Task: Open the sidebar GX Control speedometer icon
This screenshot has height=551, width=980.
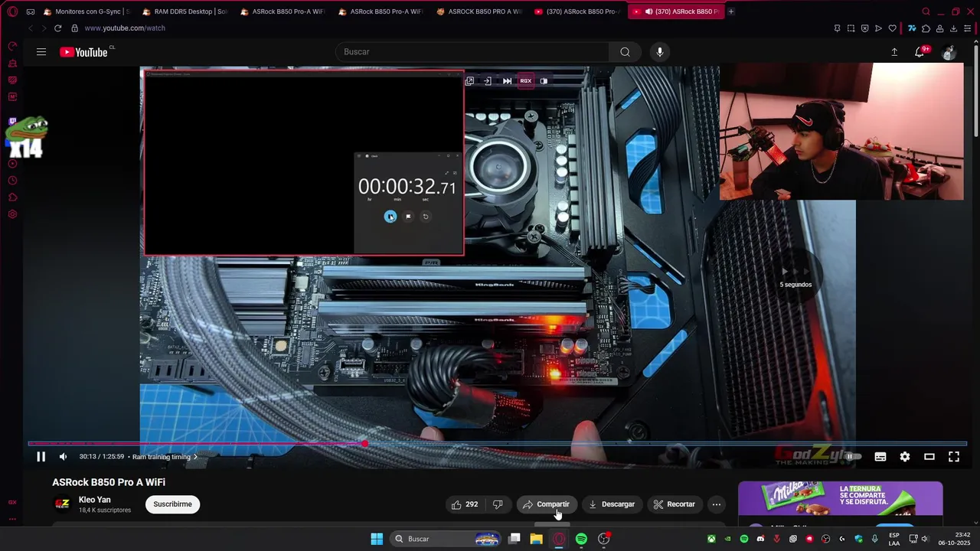Action: (12, 46)
